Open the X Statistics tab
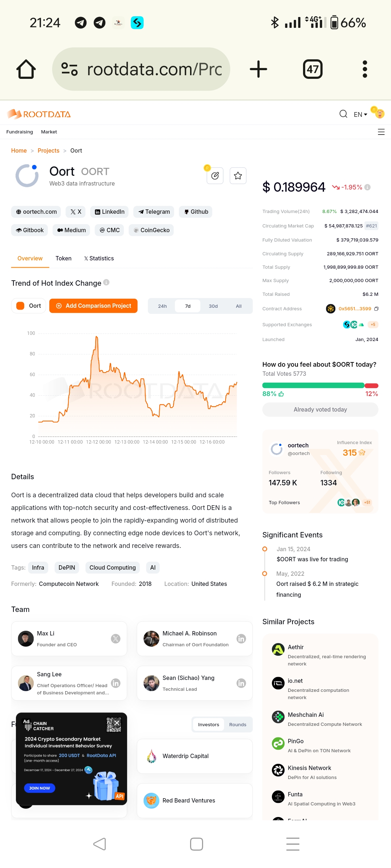Screen dimensions: 391x868 point(99,258)
